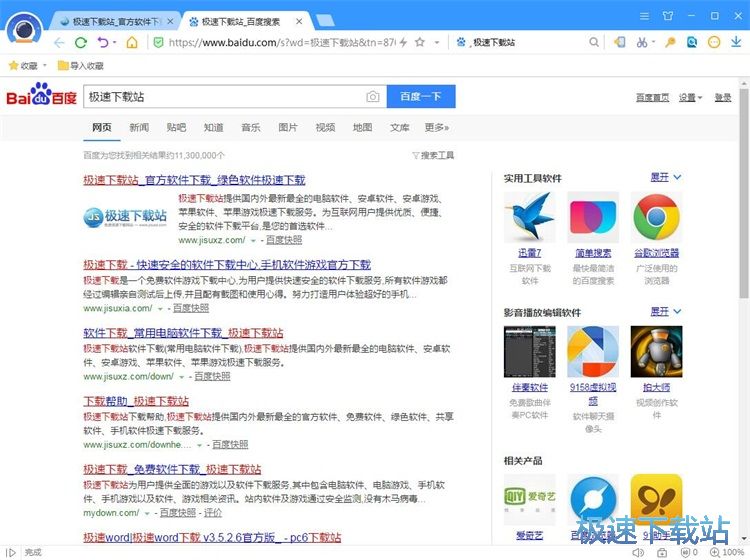
Task: Open the 搜索工具 filter
Action: tap(433, 155)
